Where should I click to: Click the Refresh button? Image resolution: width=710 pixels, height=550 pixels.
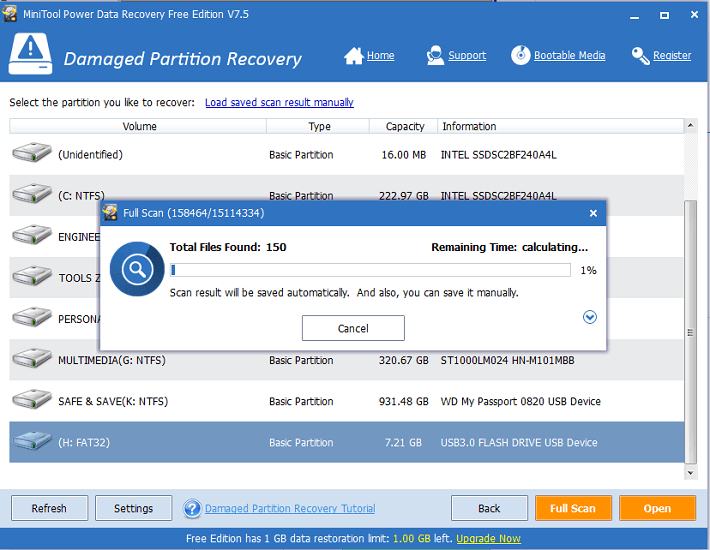click(x=49, y=508)
